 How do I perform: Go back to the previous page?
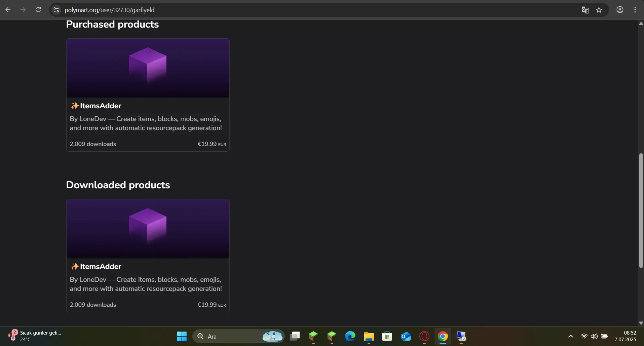8,10
